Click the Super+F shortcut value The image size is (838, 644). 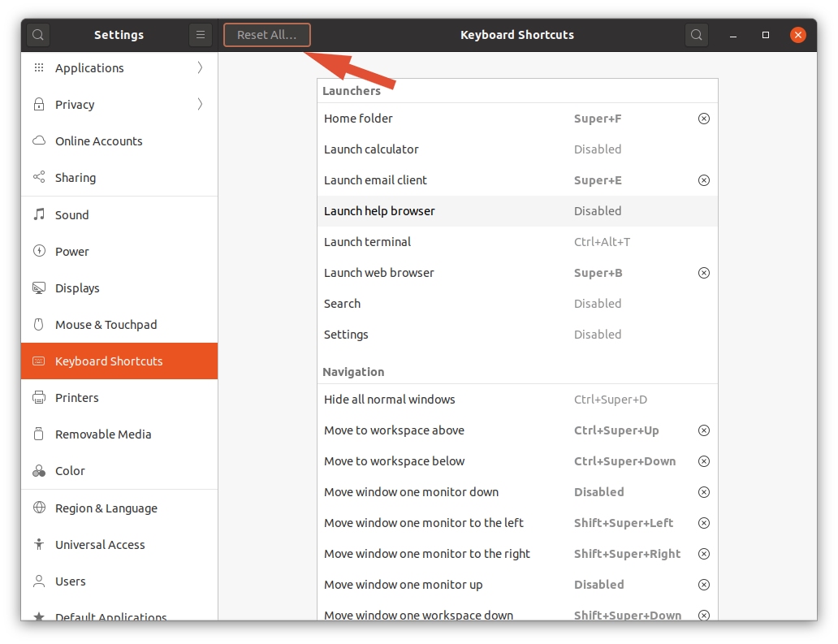pos(598,119)
